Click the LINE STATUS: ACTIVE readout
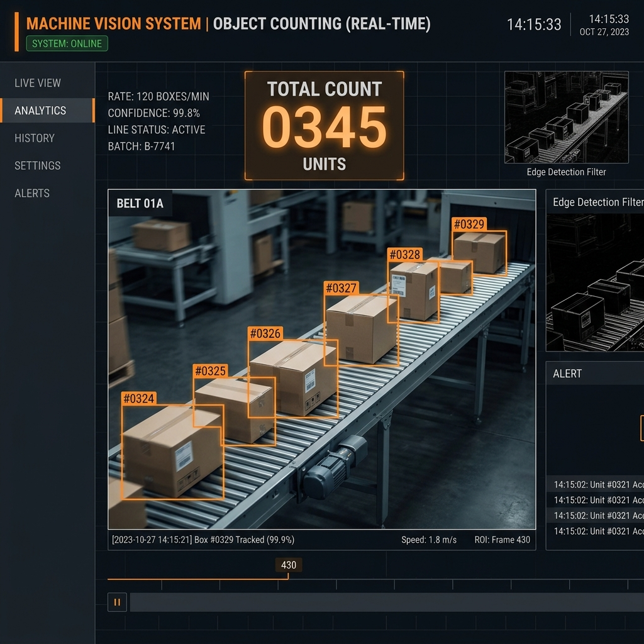 157,130
